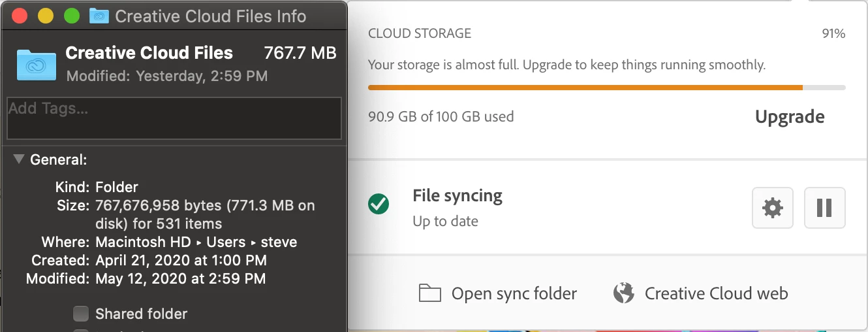The height and width of the screenshot is (332, 868).
Task: Click the globe icon for Creative Cloud web
Action: [624, 293]
